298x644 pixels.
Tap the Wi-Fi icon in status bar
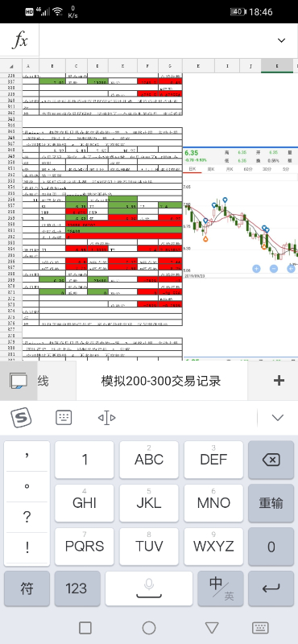pos(57,11)
